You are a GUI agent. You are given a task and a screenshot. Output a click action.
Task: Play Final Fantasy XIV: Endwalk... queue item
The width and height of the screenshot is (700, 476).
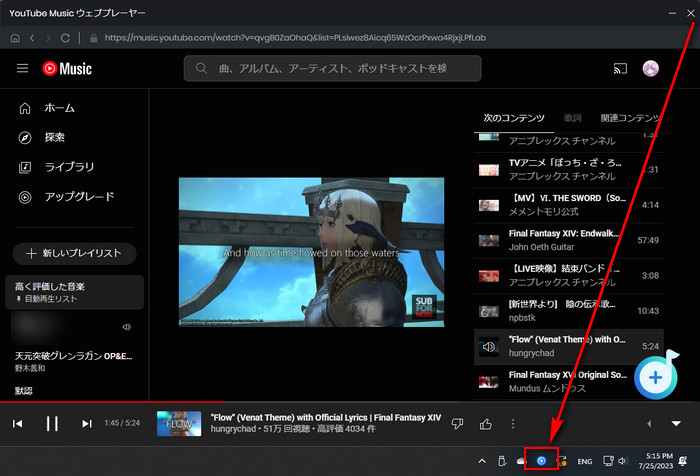click(x=569, y=240)
